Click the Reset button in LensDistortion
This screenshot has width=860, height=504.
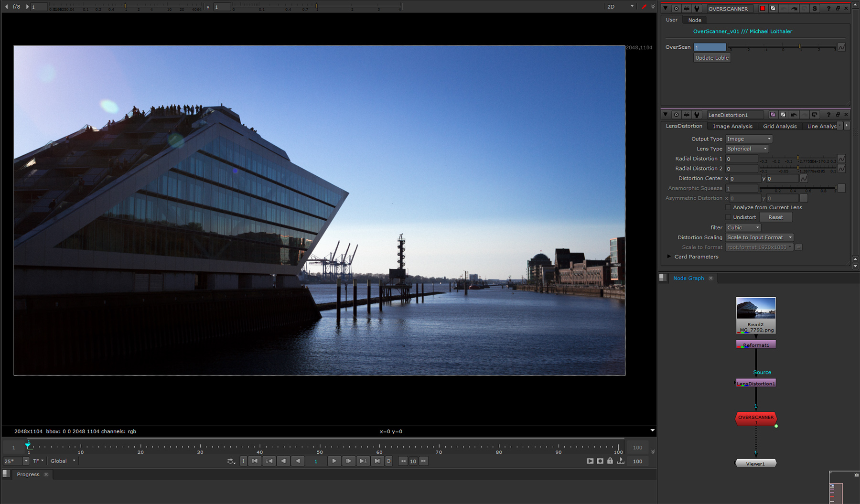tap(775, 217)
